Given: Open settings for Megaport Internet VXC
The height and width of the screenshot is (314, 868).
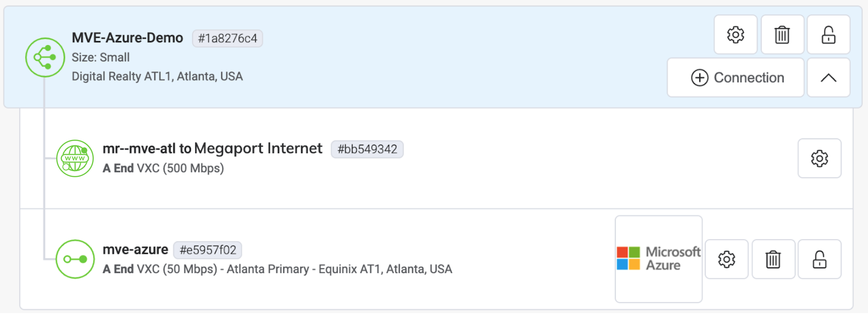Looking at the screenshot, I should click(x=819, y=158).
